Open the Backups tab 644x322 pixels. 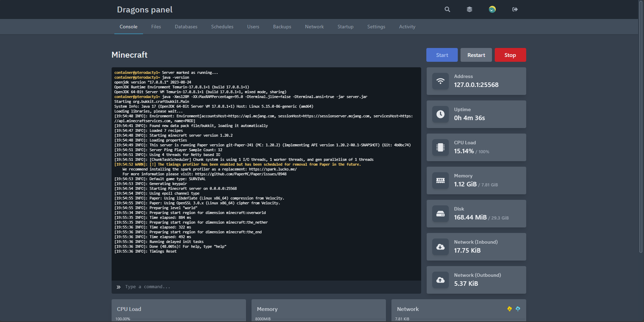click(282, 27)
